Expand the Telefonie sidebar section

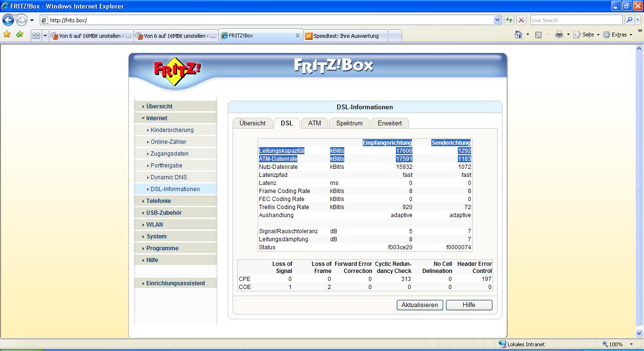point(175,201)
